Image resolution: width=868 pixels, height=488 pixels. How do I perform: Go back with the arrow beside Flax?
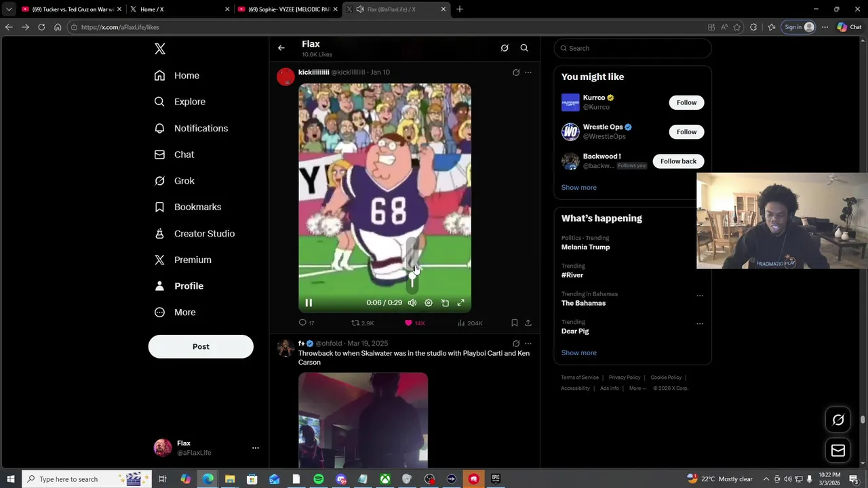[x=281, y=48]
